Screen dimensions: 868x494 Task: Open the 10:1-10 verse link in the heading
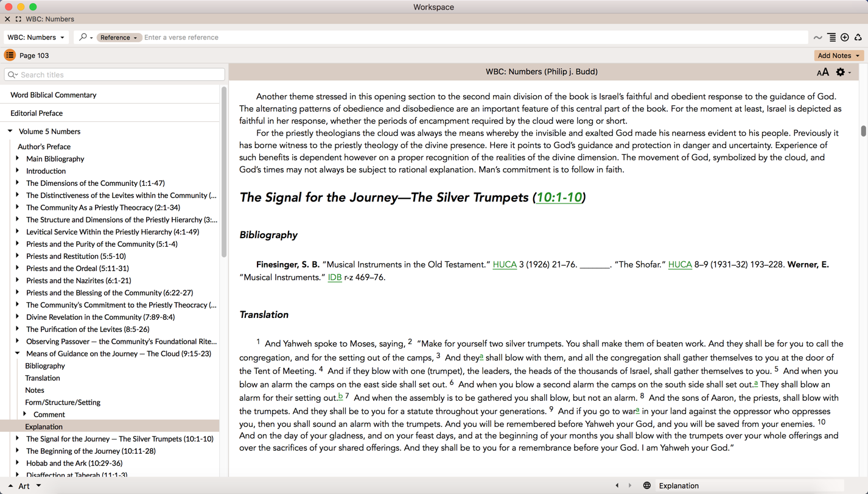pos(559,198)
